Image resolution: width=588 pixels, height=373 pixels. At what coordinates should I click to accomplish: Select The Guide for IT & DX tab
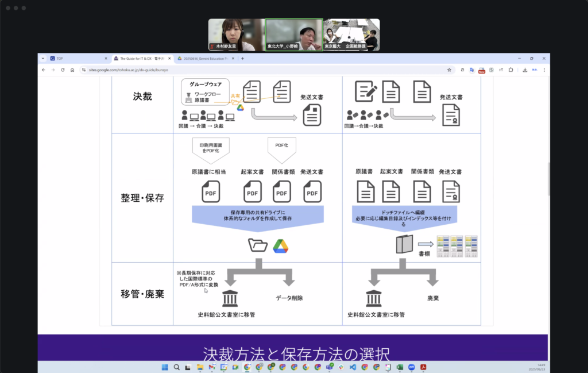(142, 59)
